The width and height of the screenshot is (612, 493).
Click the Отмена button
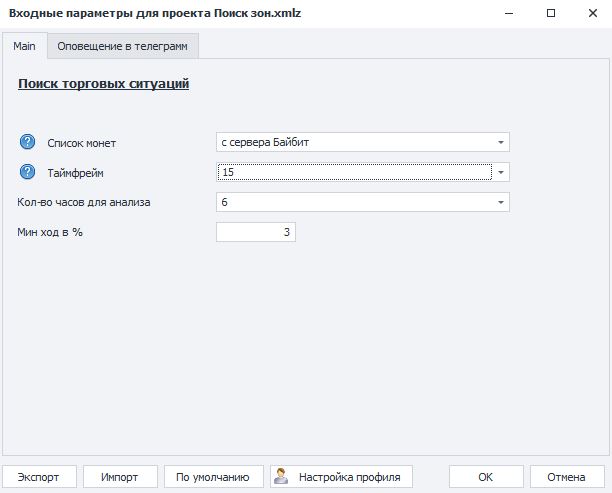point(566,476)
